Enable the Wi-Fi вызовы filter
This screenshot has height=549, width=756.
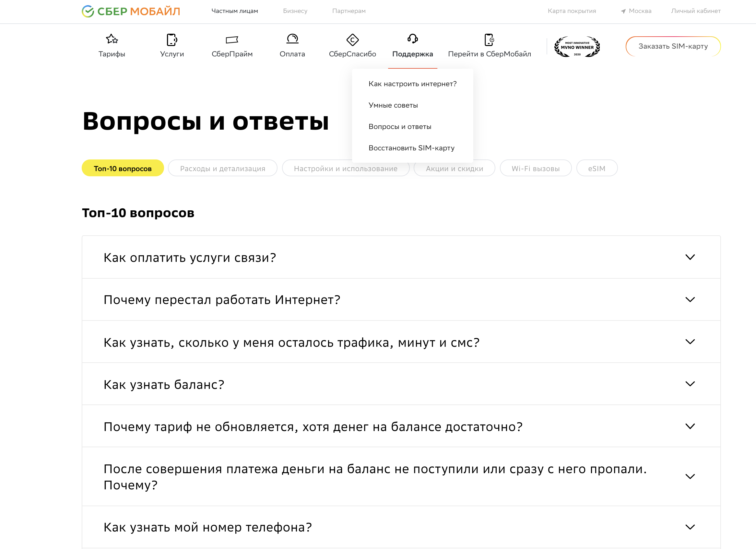pos(535,168)
